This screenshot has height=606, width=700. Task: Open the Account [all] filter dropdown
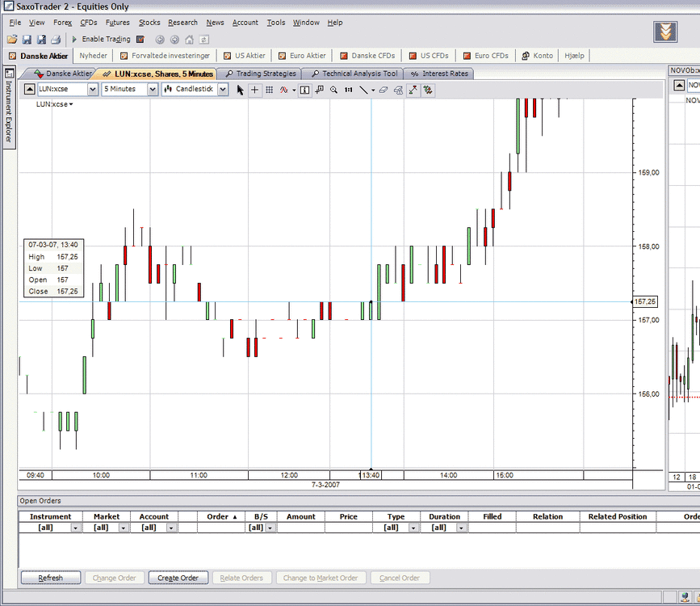pos(171,528)
